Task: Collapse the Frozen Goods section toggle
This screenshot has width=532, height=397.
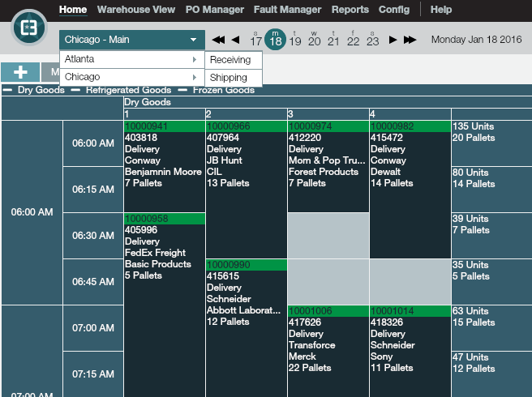Action: pos(183,90)
